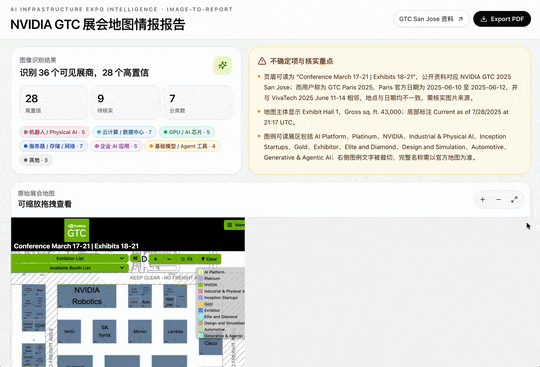Click the 7 分类数 stat card

click(198, 103)
